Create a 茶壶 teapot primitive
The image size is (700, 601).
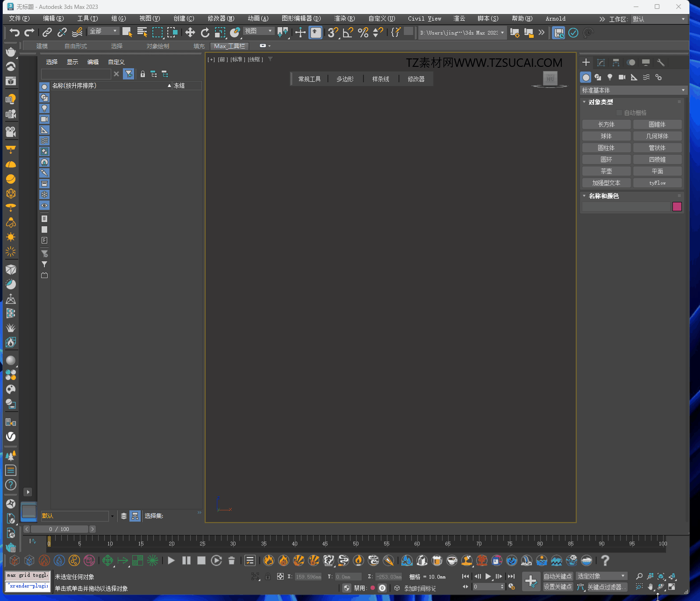point(606,171)
